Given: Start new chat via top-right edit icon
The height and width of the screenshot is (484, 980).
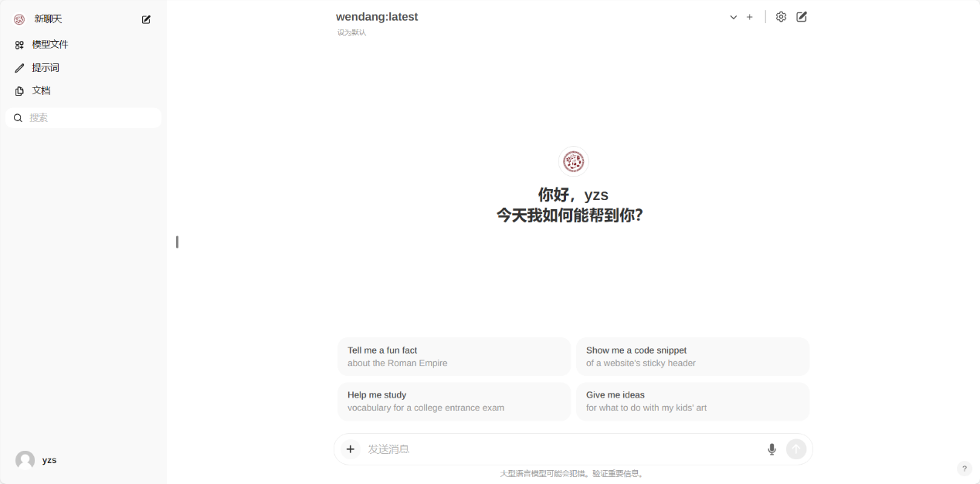Looking at the screenshot, I should click(x=802, y=17).
